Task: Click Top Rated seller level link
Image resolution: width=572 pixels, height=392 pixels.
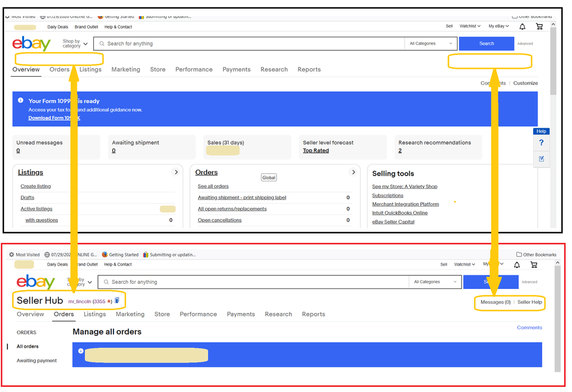Action: click(316, 151)
